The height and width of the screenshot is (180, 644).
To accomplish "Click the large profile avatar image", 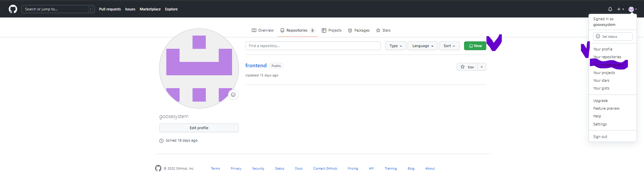I will click(x=199, y=68).
